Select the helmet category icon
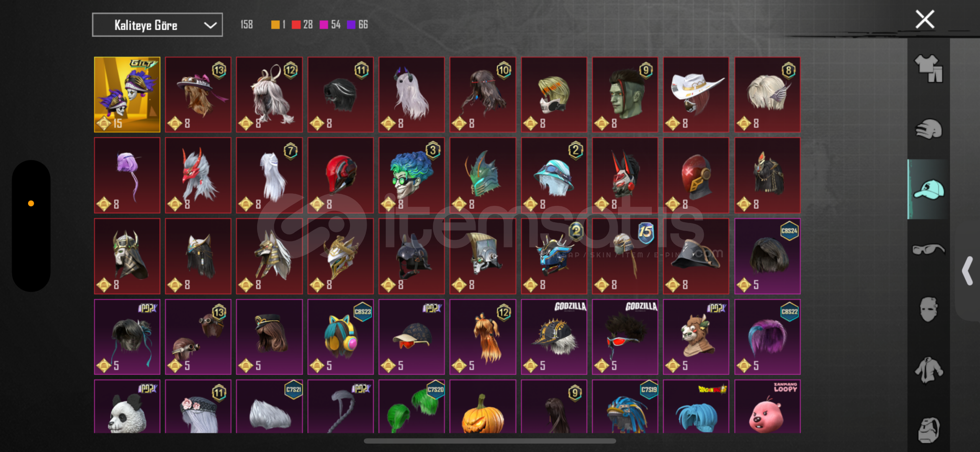Image resolution: width=980 pixels, height=452 pixels. (x=928, y=129)
